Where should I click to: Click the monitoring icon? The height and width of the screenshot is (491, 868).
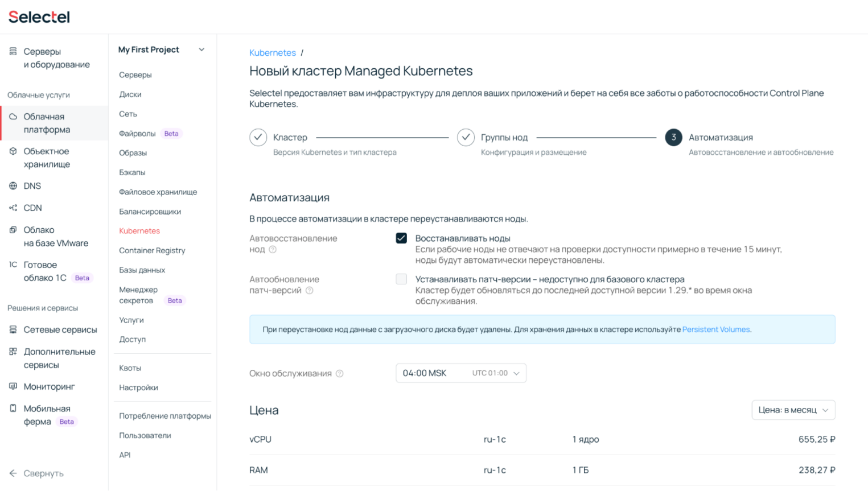pyautogui.click(x=13, y=386)
